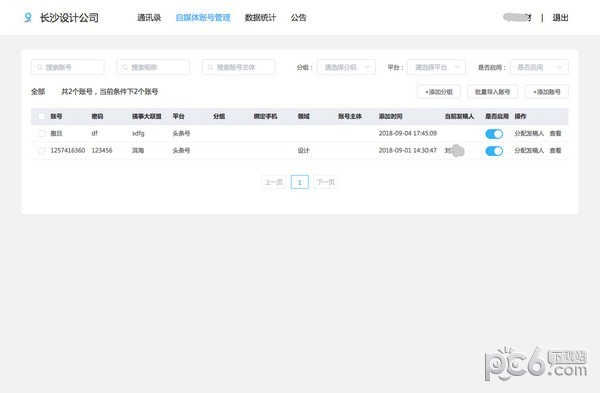This screenshot has width=600, height=393.
Task: Open the 请选择平台 platform dropdown
Action: 437,67
